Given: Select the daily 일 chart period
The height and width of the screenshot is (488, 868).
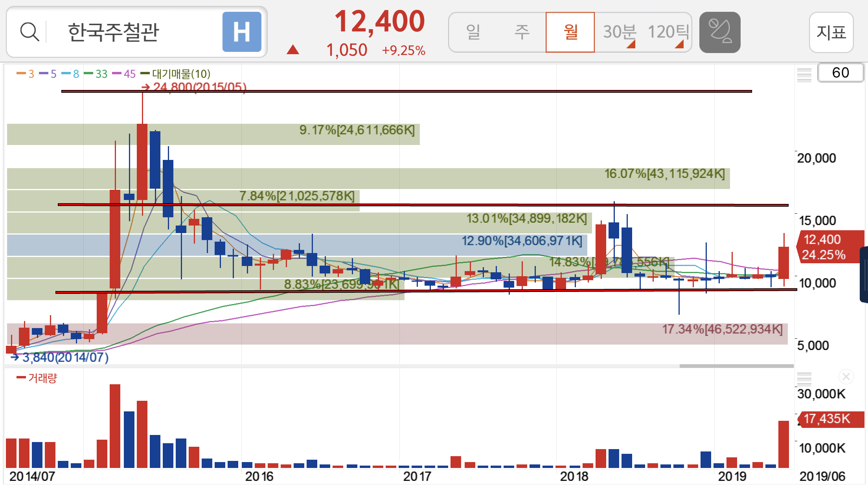Looking at the screenshot, I should point(473,32).
